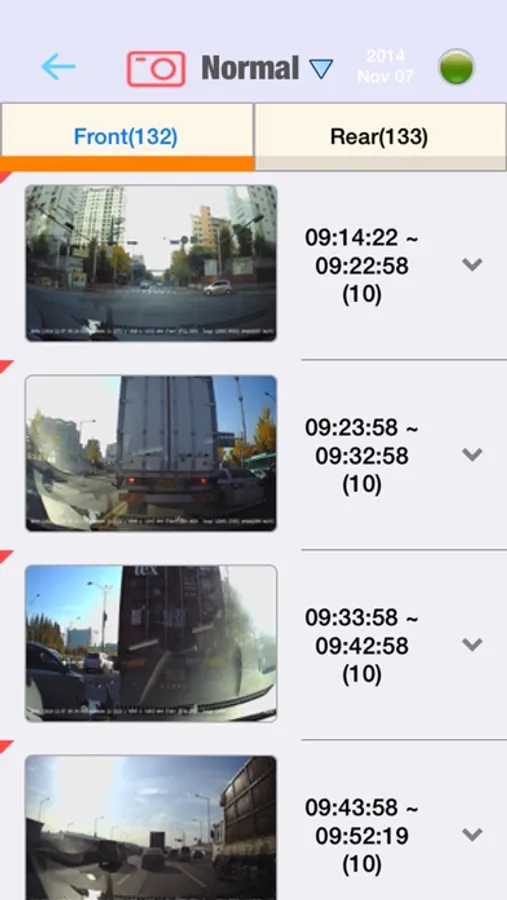Open the highway traffic video thumbnail
Image resolution: width=507 pixels, height=900 pixels.
pos(151,828)
